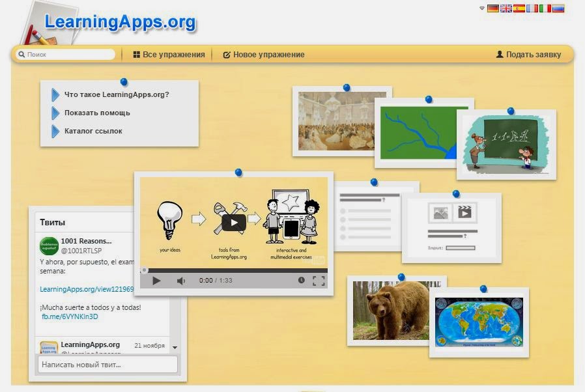
Task: Toggle video fullscreen mode
Action: [319, 281]
